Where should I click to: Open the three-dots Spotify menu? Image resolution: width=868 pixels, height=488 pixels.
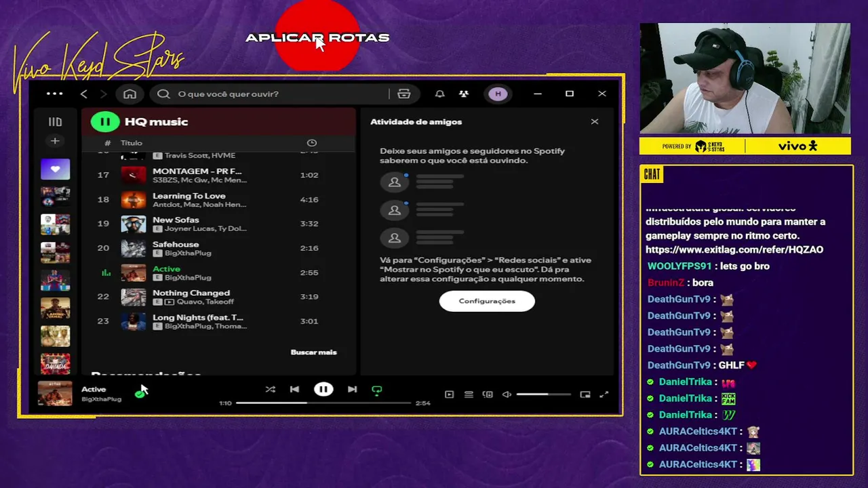pyautogui.click(x=54, y=94)
